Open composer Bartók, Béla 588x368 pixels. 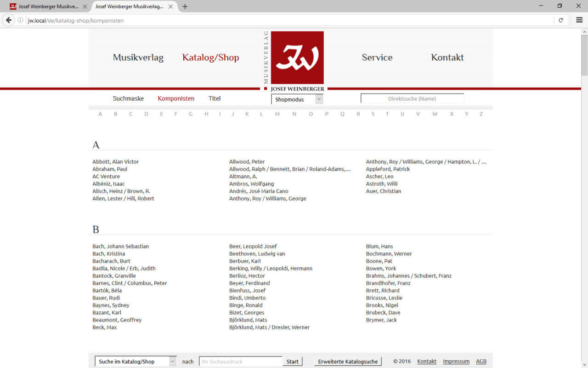[107, 290]
